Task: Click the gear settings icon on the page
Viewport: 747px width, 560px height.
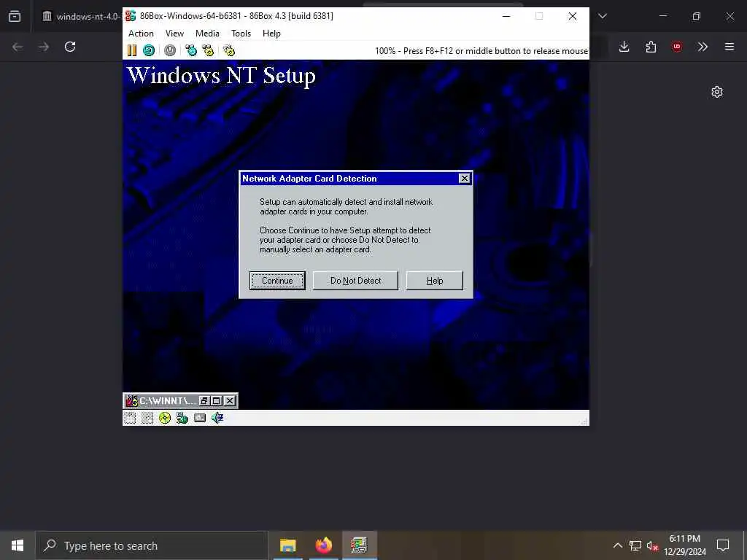Action: click(717, 92)
